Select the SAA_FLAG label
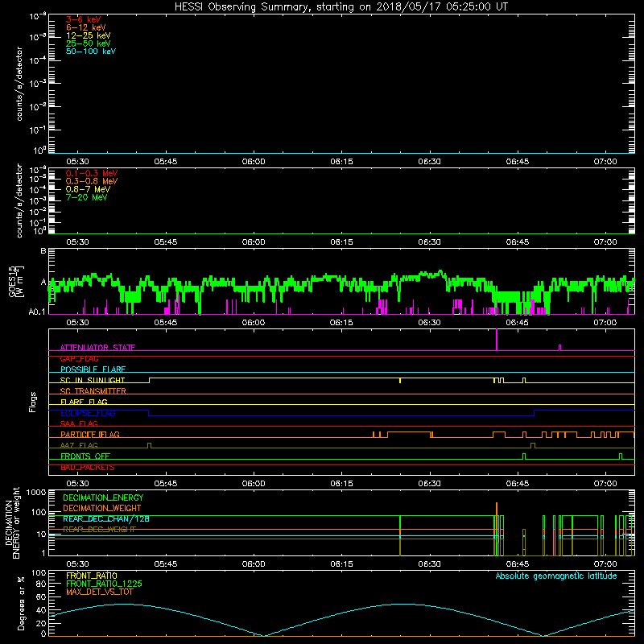 79,423
